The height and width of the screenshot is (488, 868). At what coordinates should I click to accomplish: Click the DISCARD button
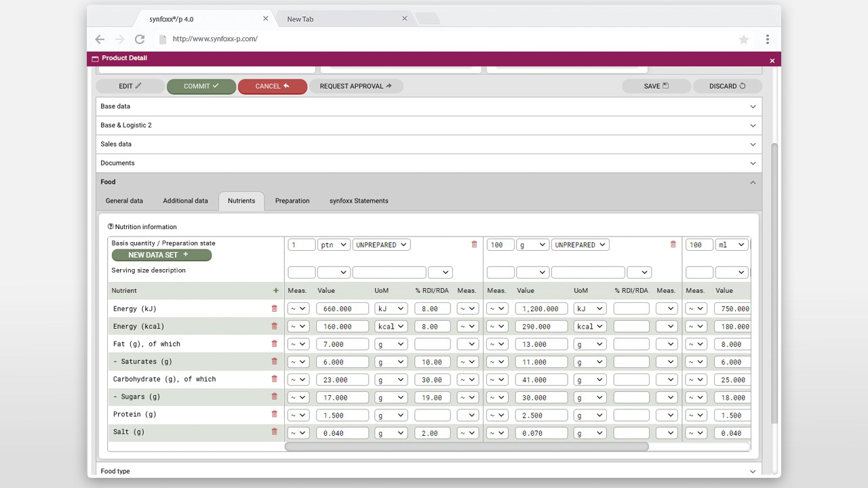(x=728, y=86)
